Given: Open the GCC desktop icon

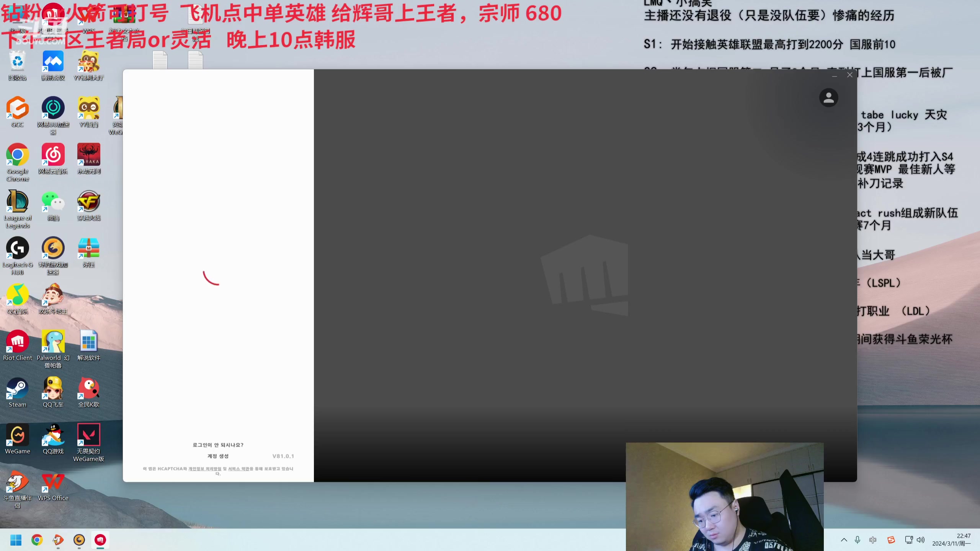Looking at the screenshot, I should point(18,112).
